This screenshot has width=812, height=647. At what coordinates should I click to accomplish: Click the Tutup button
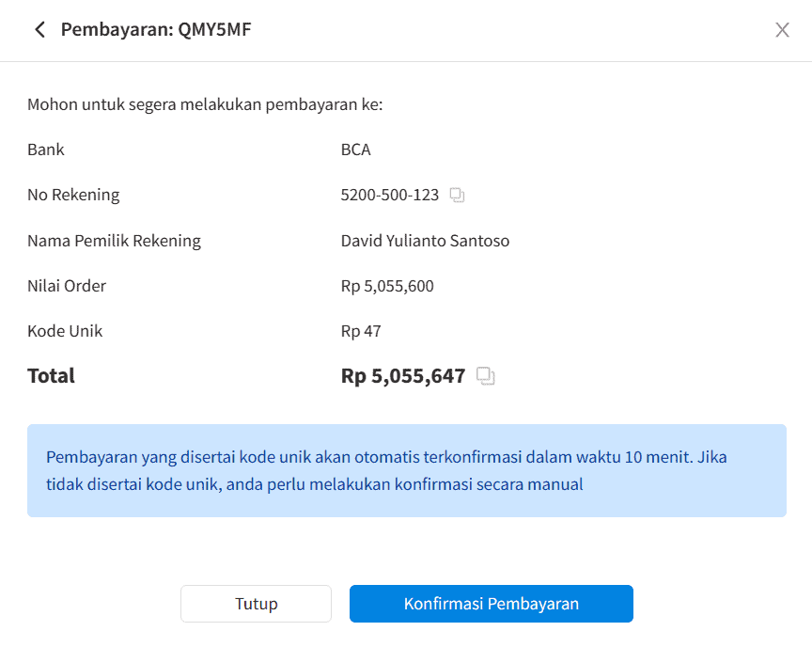pyautogui.click(x=256, y=604)
